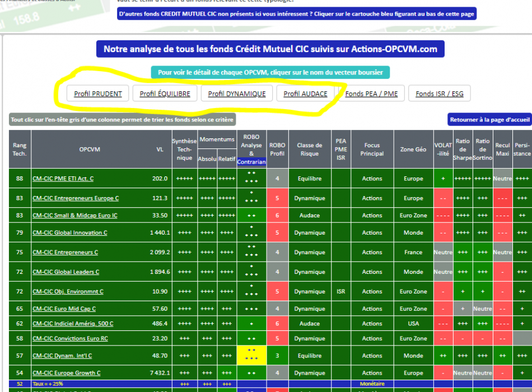
Task: Open the CM-CIC Entrepreneurs C link
Action: pyautogui.click(x=65, y=253)
